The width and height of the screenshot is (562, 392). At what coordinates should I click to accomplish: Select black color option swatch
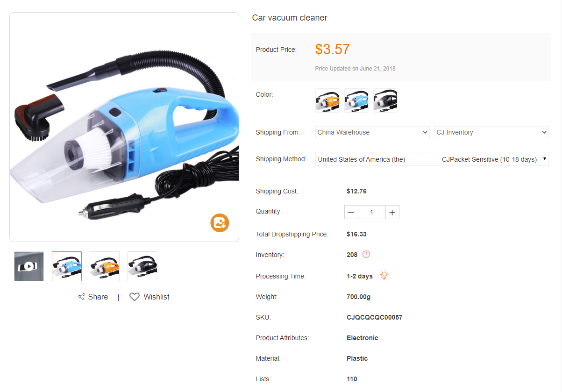(385, 100)
